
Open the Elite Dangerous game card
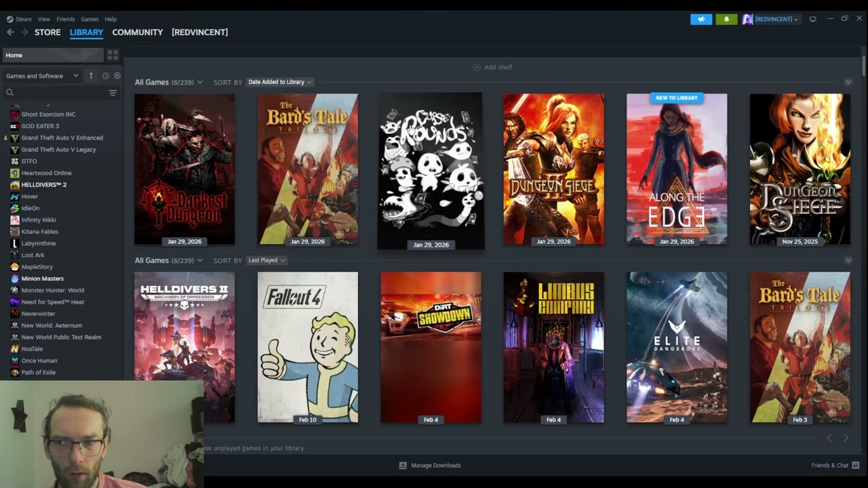(x=677, y=348)
